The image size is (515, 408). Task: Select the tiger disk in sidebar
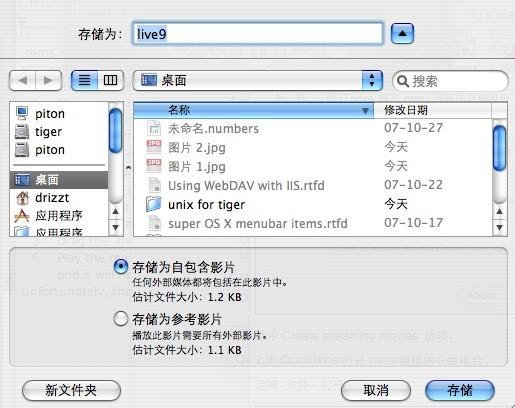coord(48,132)
